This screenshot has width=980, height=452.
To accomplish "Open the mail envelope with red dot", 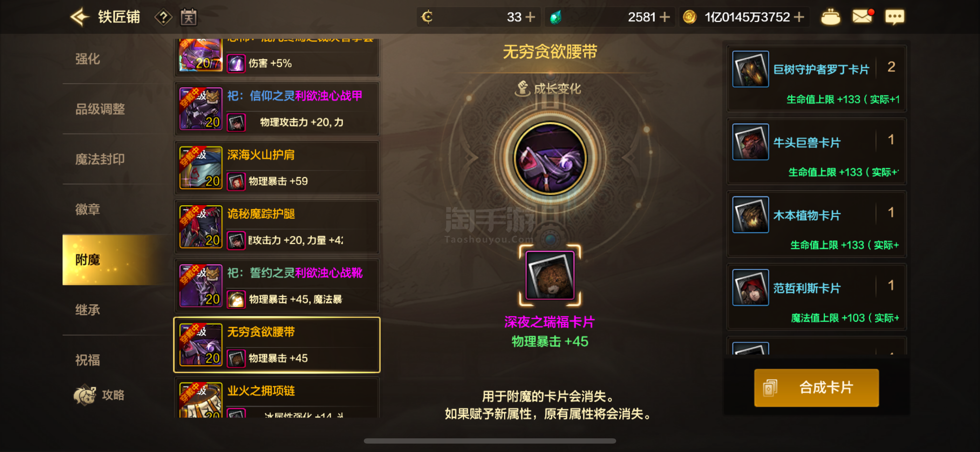I will click(863, 16).
